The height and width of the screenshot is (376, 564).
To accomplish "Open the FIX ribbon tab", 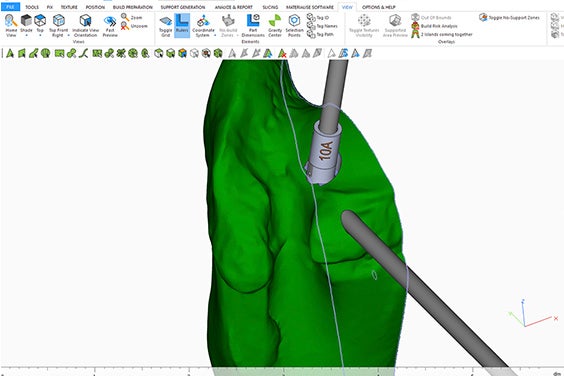I will click(x=50, y=7).
